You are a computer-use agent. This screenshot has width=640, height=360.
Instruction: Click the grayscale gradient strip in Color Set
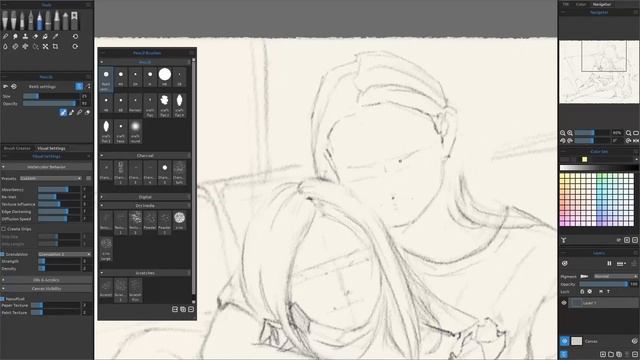(599, 168)
